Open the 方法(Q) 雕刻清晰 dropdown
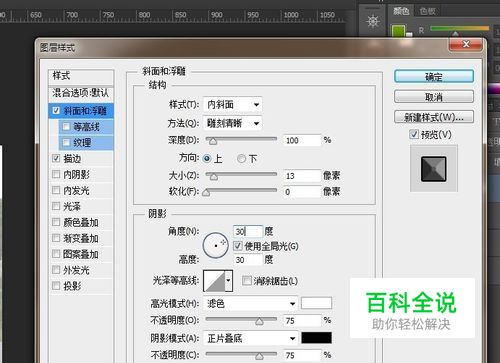 232,123
